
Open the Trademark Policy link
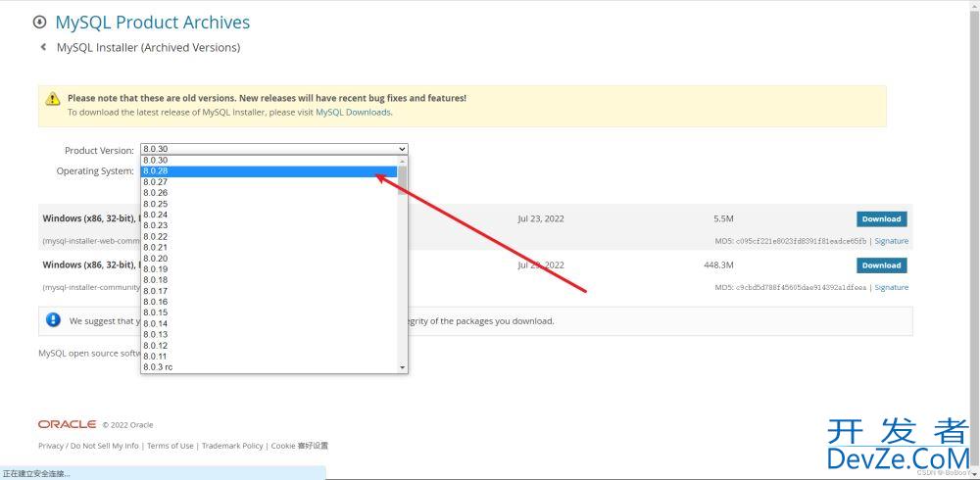click(x=232, y=446)
